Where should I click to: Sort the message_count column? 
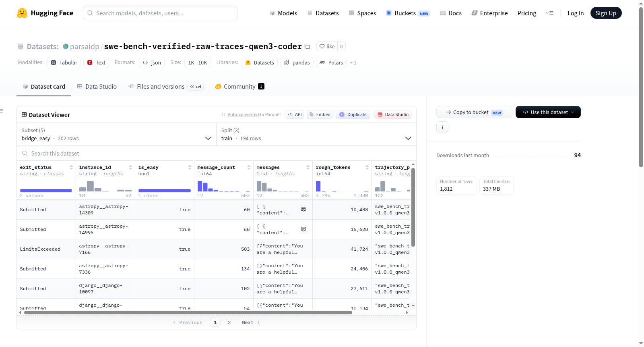click(x=249, y=167)
